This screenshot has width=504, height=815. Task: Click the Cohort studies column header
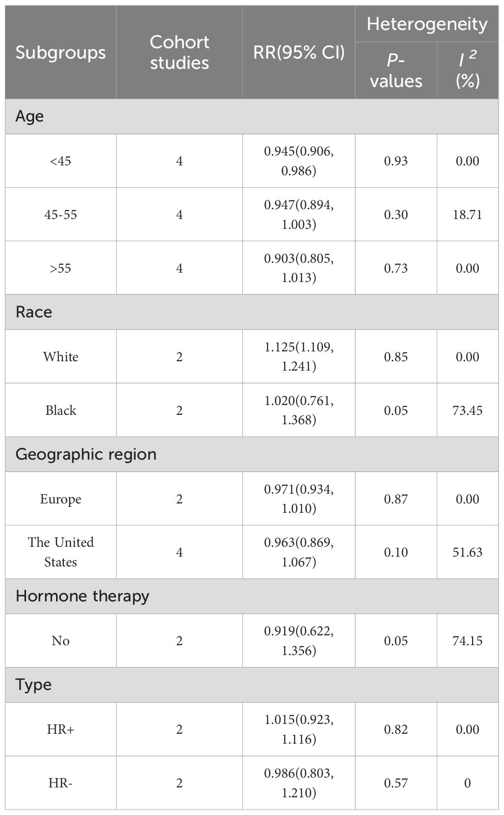coord(179,52)
